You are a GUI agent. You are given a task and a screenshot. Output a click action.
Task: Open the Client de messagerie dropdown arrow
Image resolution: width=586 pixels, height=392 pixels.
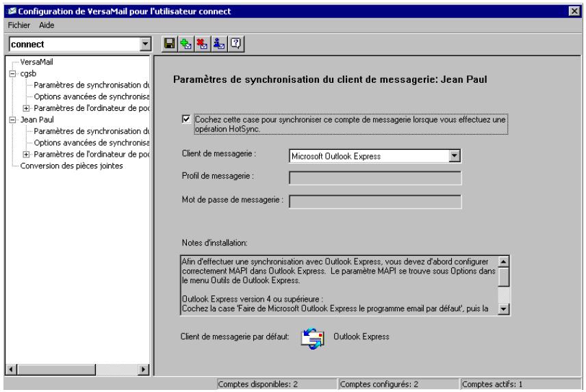pyautogui.click(x=455, y=156)
